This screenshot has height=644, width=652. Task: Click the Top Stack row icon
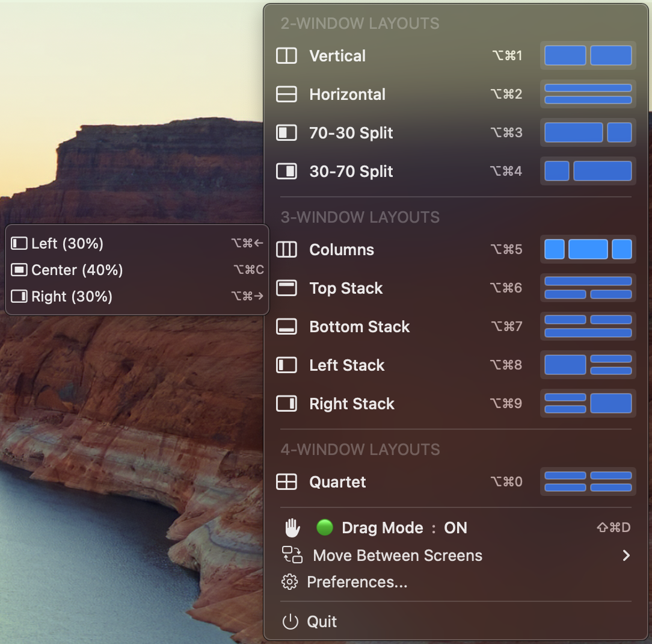(x=286, y=288)
